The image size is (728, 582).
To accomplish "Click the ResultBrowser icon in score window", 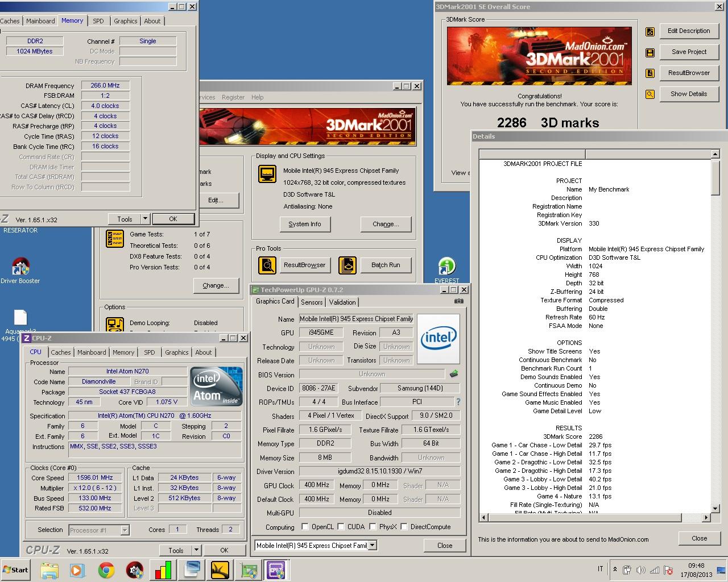I will 650,73.
